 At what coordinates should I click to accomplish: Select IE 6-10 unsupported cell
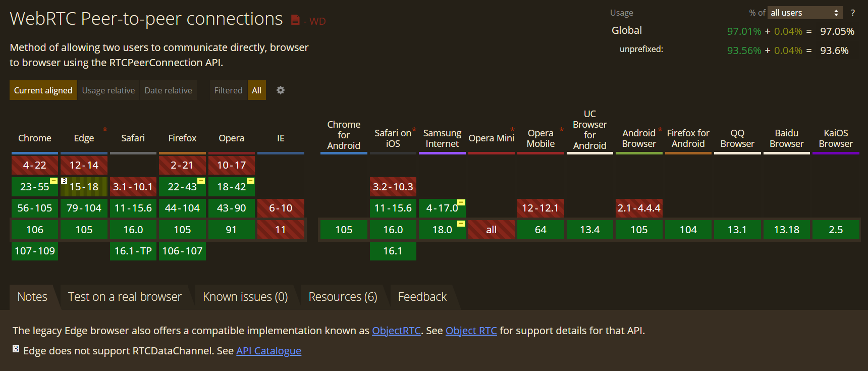[281, 208]
